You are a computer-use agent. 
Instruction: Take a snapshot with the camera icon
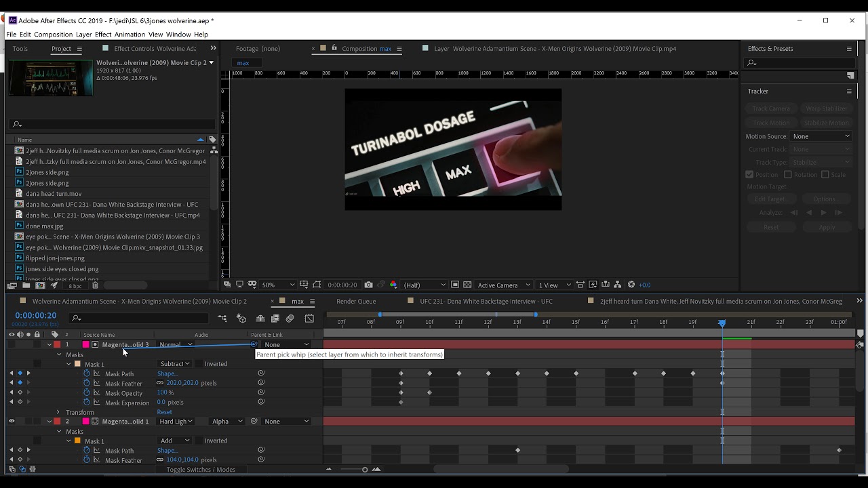coord(368,285)
